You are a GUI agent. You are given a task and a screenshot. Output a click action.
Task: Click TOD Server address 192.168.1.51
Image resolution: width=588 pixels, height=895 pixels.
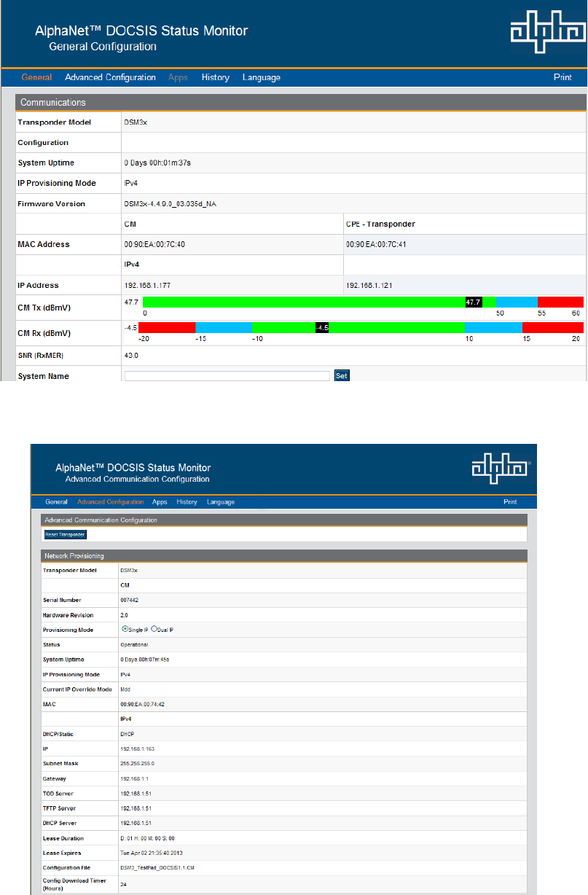(136, 794)
